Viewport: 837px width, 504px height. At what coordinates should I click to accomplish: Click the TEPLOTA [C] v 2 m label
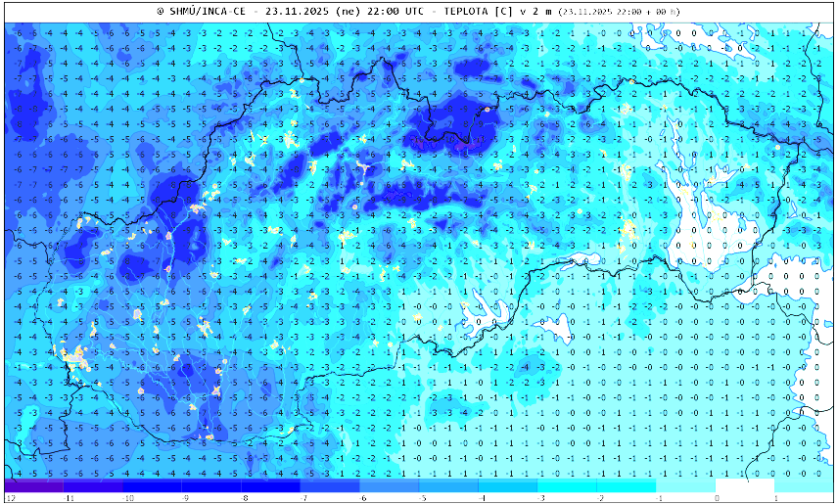click(498, 12)
